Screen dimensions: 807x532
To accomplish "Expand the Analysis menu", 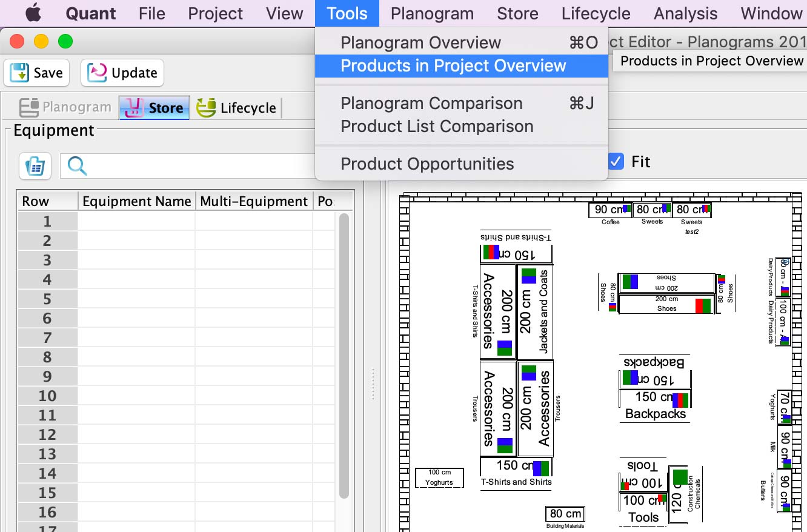I will click(685, 13).
